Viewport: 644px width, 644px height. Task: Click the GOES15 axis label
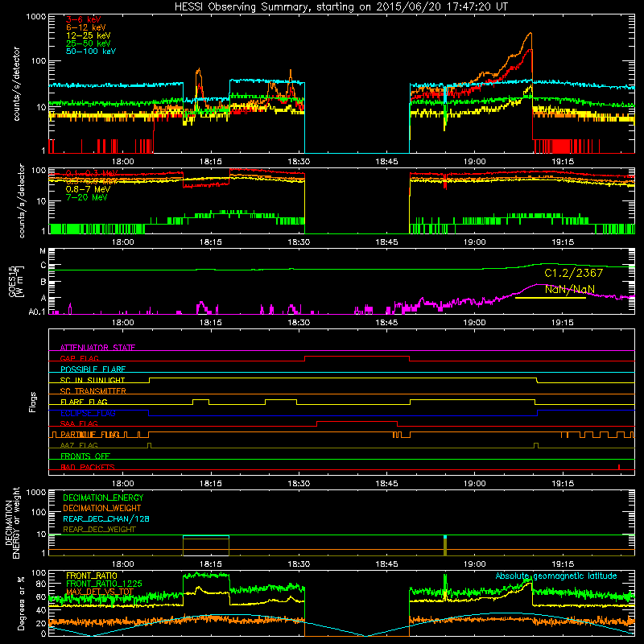click(x=13, y=282)
